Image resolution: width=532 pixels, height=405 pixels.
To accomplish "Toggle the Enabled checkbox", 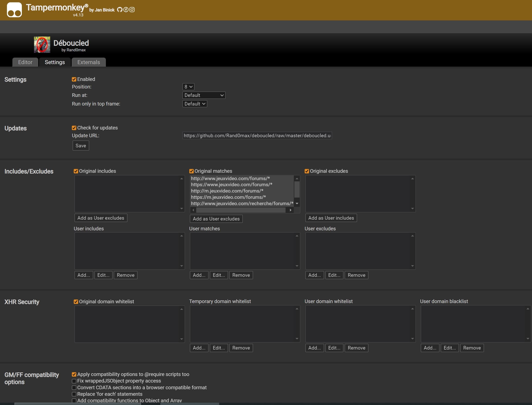I will tap(74, 79).
